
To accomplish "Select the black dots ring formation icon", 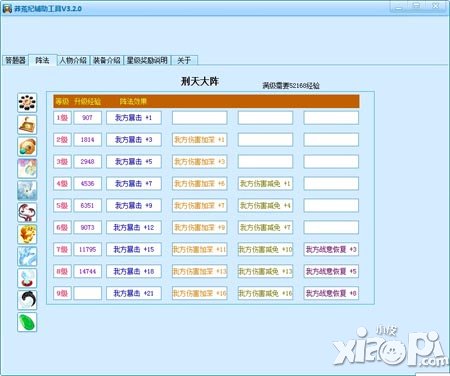I will (x=27, y=103).
